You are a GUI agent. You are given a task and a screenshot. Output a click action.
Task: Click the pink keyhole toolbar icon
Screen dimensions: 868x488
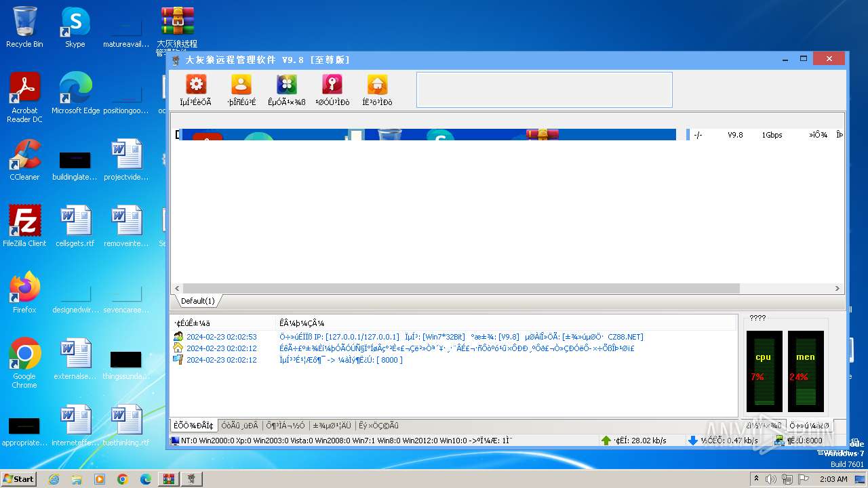(x=332, y=84)
